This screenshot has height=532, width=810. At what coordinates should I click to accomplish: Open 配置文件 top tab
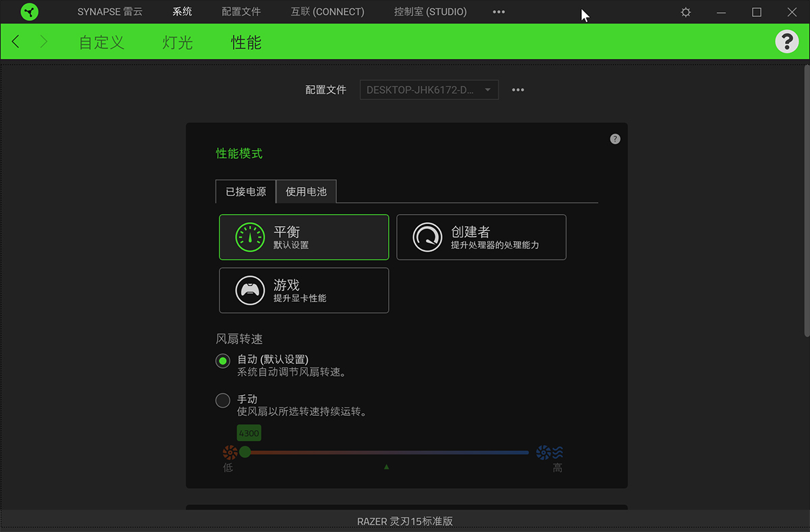point(241,12)
